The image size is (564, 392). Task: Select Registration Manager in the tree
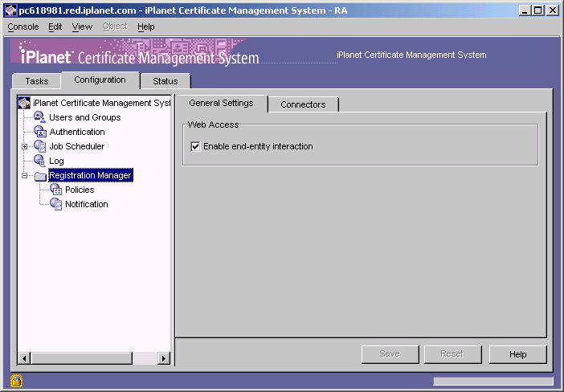(90, 175)
